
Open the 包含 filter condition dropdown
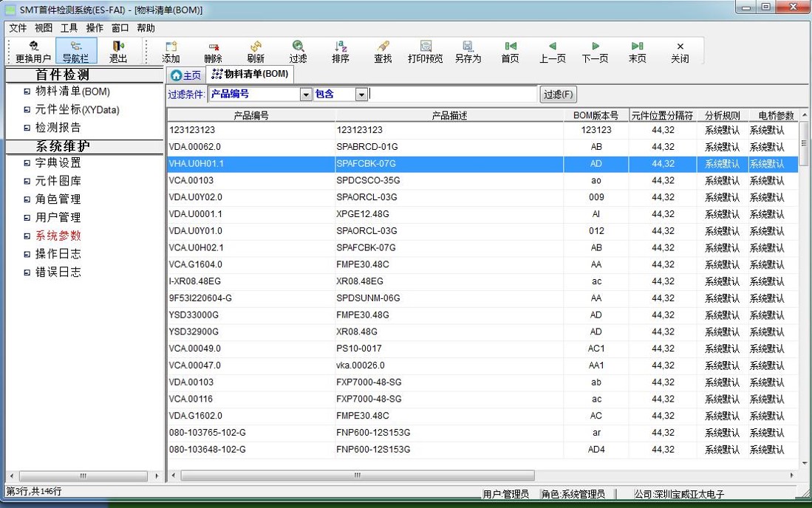(361, 95)
